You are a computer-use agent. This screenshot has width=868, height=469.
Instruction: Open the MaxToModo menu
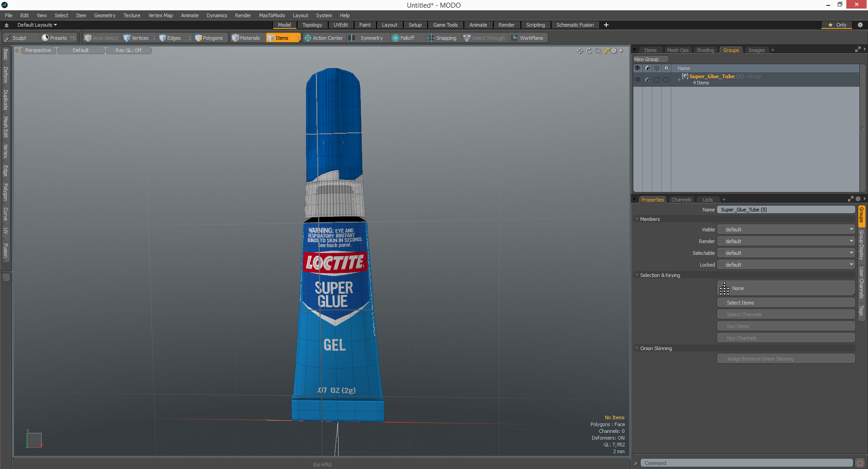272,15
